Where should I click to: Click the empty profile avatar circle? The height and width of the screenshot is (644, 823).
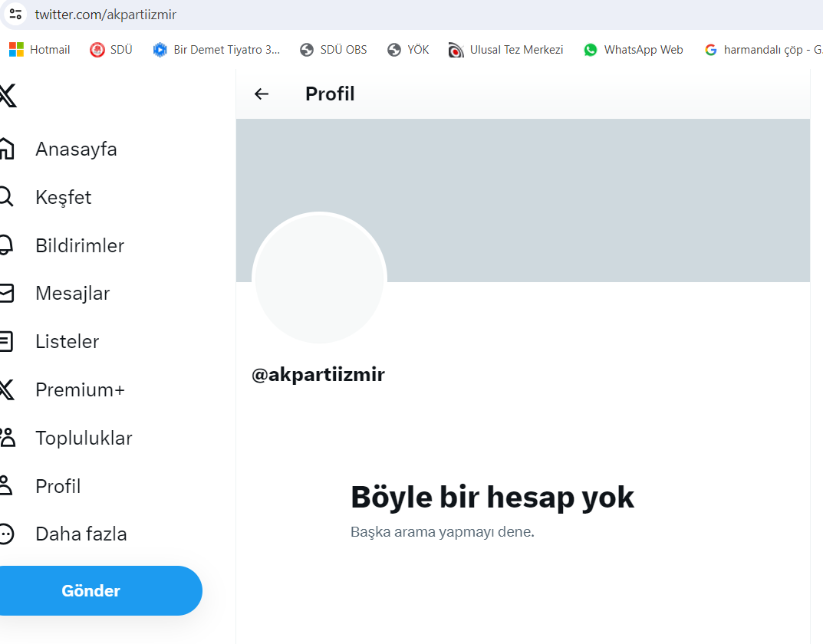point(320,278)
